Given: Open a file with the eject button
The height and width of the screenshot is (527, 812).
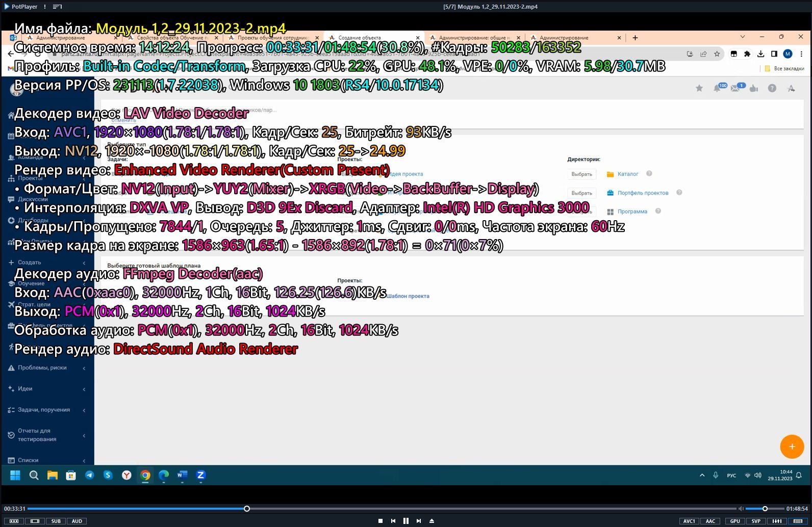Looking at the screenshot, I should coord(432,521).
